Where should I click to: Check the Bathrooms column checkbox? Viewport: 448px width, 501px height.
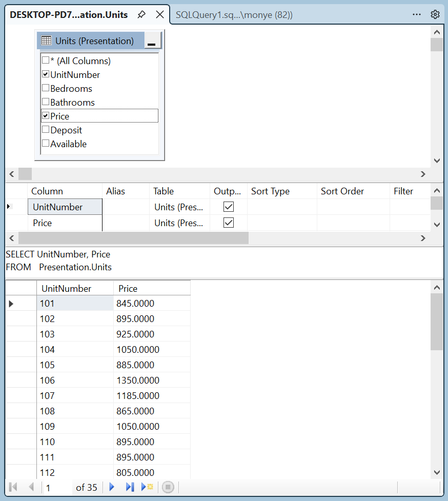pos(46,102)
